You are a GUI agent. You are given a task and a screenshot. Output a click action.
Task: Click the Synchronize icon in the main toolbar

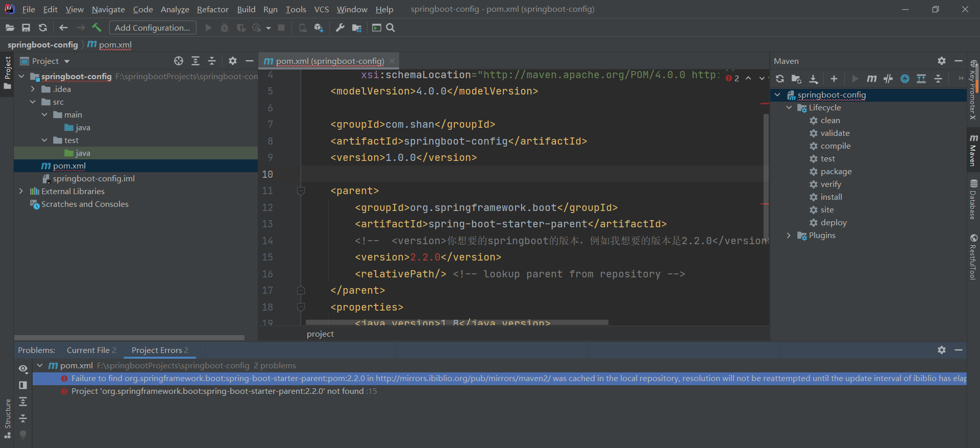43,28
